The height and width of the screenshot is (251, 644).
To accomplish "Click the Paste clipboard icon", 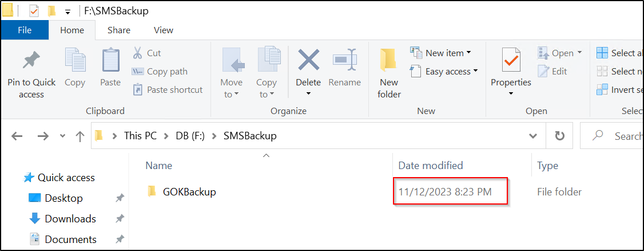I will pyautogui.click(x=110, y=61).
